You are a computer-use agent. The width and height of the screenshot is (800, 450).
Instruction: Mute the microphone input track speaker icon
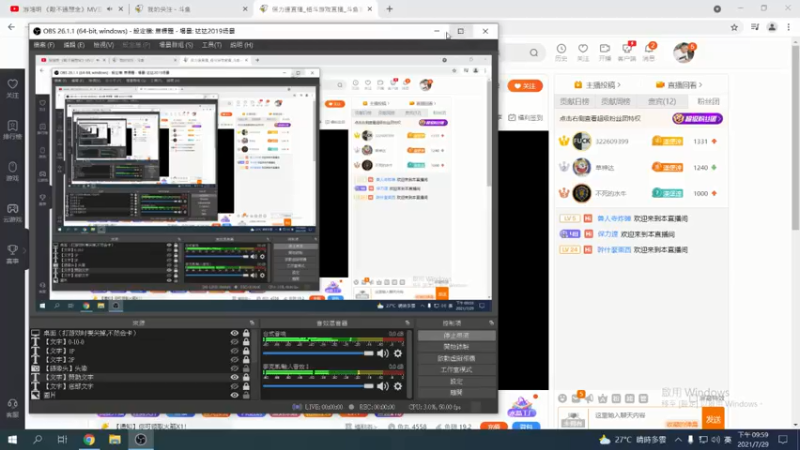pyautogui.click(x=383, y=386)
